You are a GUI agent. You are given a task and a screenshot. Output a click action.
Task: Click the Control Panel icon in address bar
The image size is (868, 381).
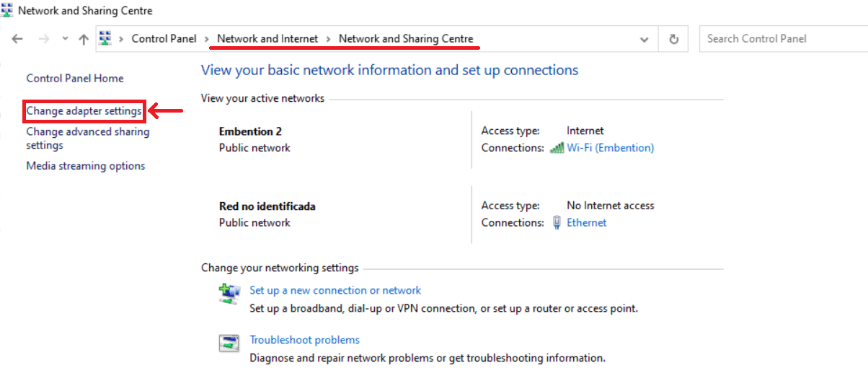[x=106, y=39]
